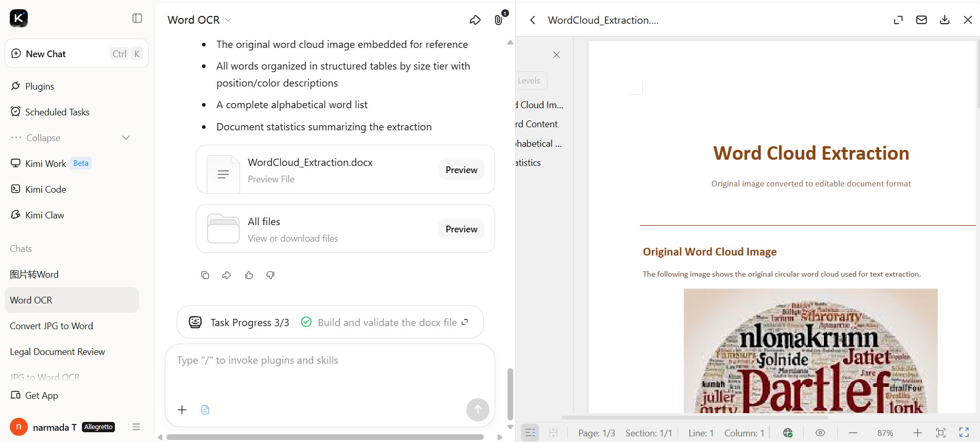Click Page: 1/3 status entry
The height and width of the screenshot is (442, 980).
(597, 433)
